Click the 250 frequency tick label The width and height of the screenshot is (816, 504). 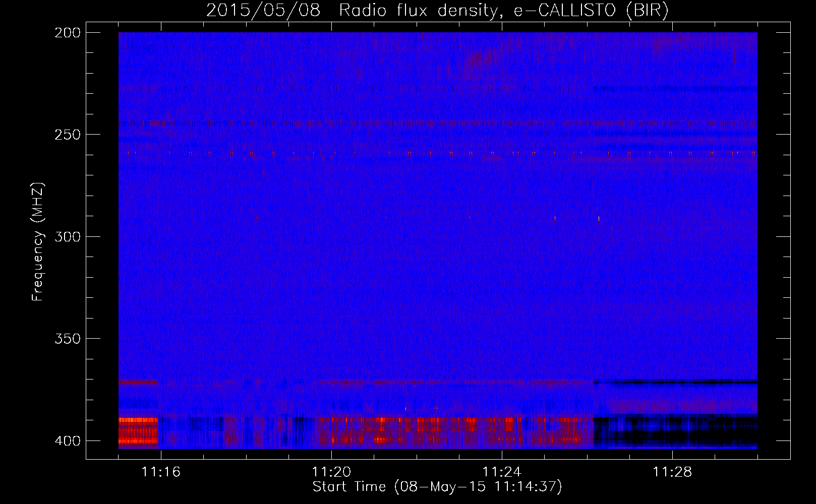tap(67, 135)
